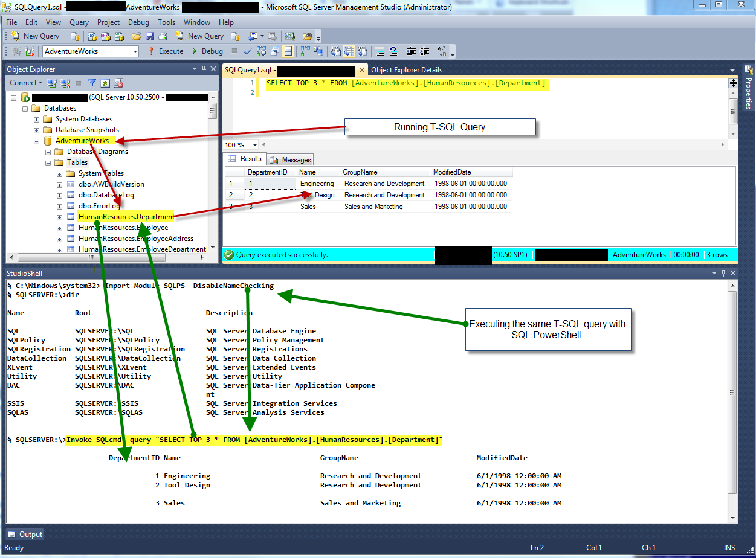This screenshot has height=558, width=756.
Task: Open the 100 % zoom dropdown
Action: pos(255,145)
